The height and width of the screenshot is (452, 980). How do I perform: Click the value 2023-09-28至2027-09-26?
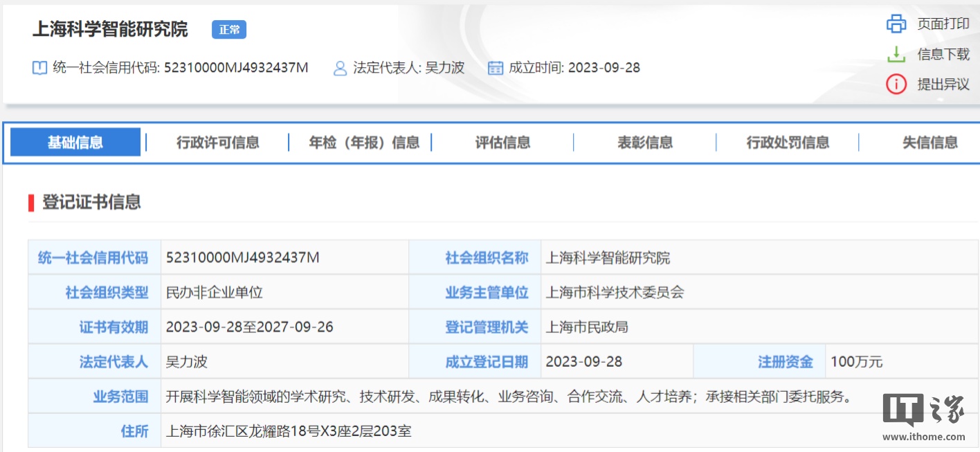click(250, 327)
